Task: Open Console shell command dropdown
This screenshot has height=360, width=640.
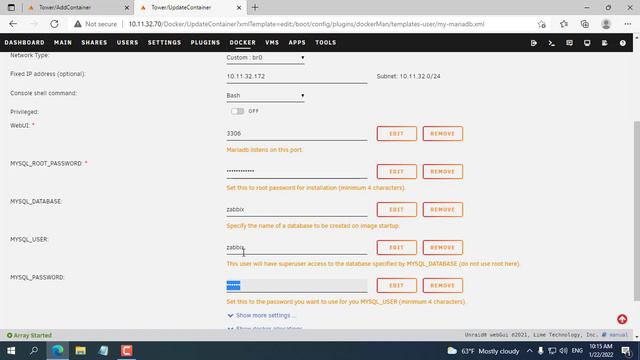Action: pos(265,96)
